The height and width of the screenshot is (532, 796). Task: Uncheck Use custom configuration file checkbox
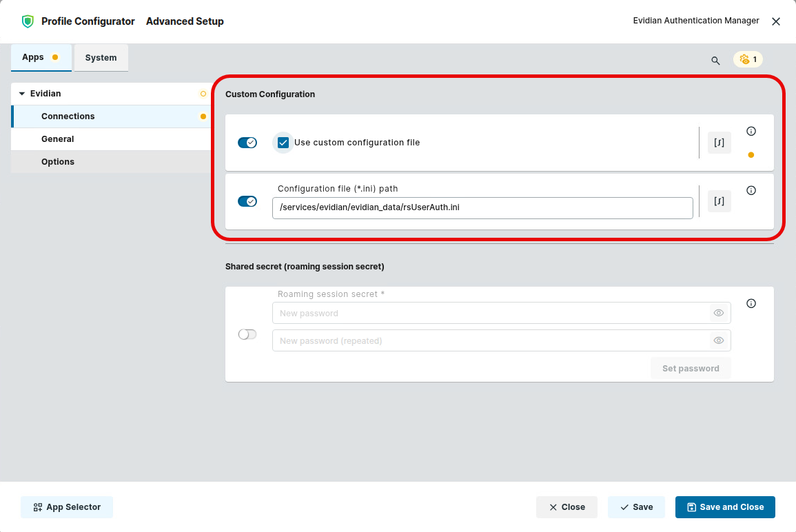(283, 143)
